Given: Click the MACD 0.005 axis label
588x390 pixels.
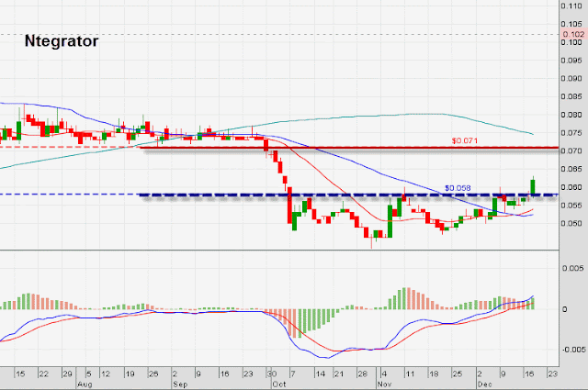Looking at the screenshot, I should (572, 268).
